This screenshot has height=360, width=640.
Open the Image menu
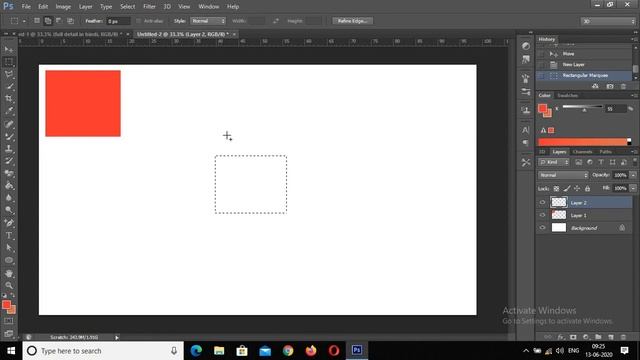click(x=63, y=7)
